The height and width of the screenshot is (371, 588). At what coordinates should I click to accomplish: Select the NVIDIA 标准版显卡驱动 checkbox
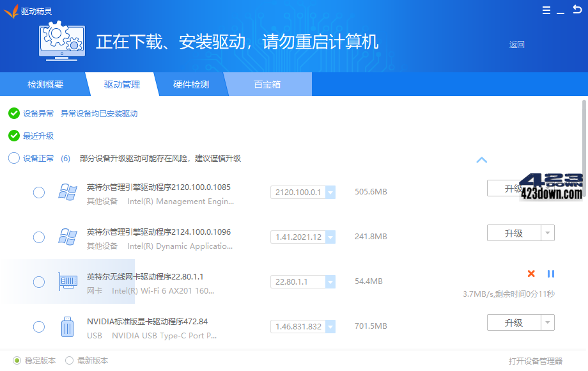pyautogui.click(x=38, y=326)
